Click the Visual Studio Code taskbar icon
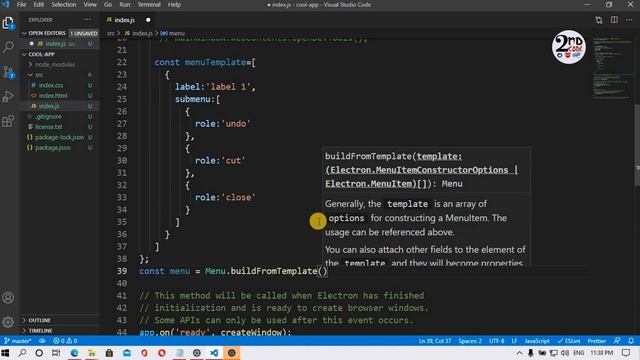Image resolution: width=640 pixels, height=360 pixels. 214,353
